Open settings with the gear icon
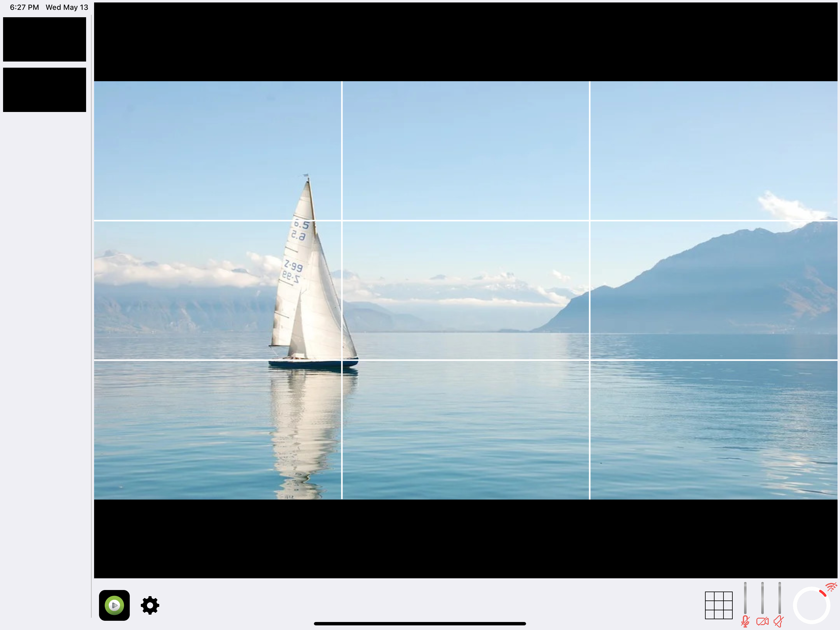This screenshot has width=840, height=630. pos(150,605)
